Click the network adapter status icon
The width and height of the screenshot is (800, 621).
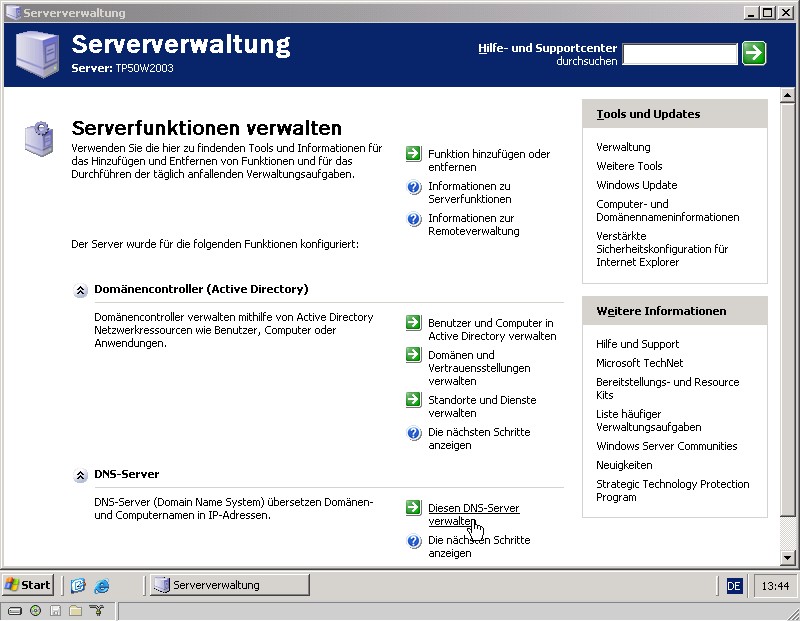point(96,610)
